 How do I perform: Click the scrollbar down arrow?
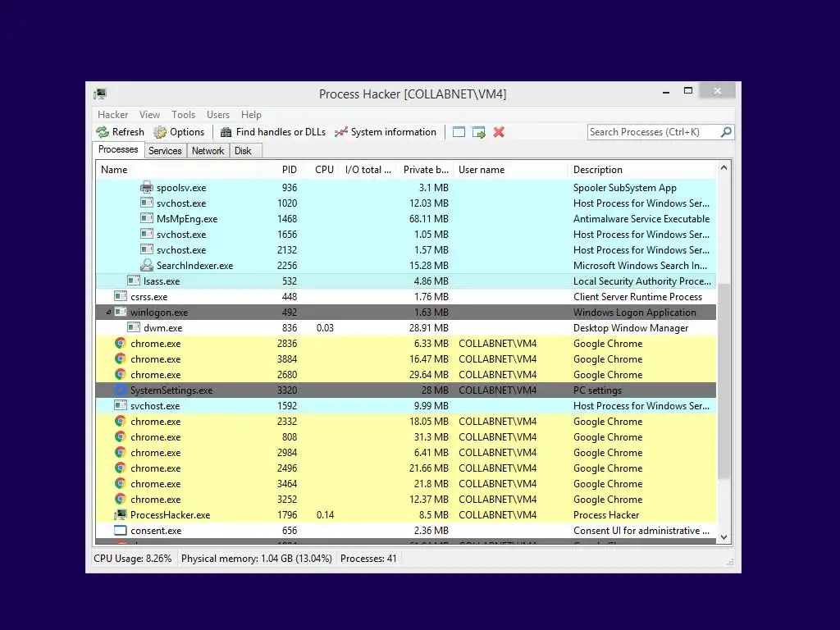tap(724, 536)
